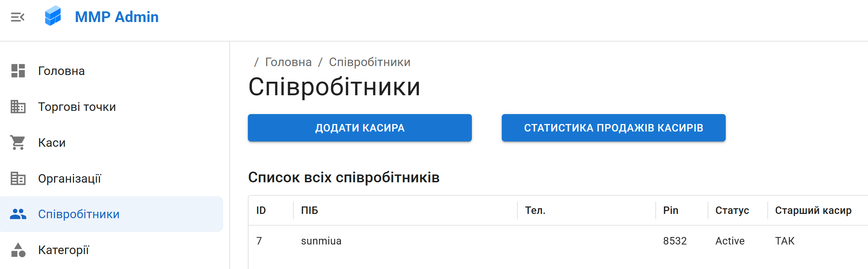The height and width of the screenshot is (269, 868).
Task: Click the Каси shopping cart icon
Action: click(x=18, y=142)
